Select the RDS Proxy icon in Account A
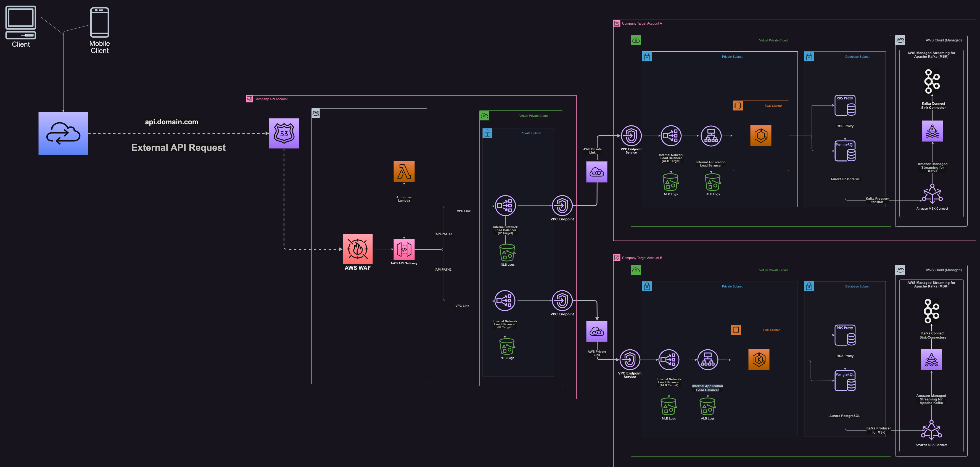This screenshot has height=467, width=980. tap(845, 105)
